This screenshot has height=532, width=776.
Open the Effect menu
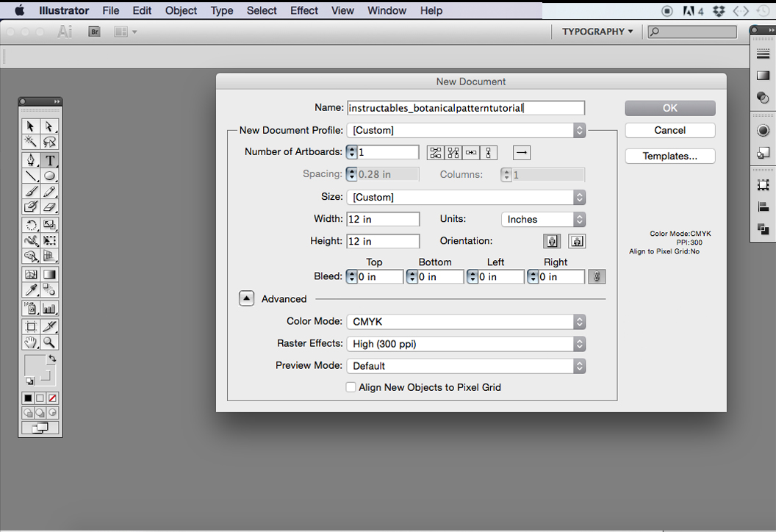click(x=304, y=10)
